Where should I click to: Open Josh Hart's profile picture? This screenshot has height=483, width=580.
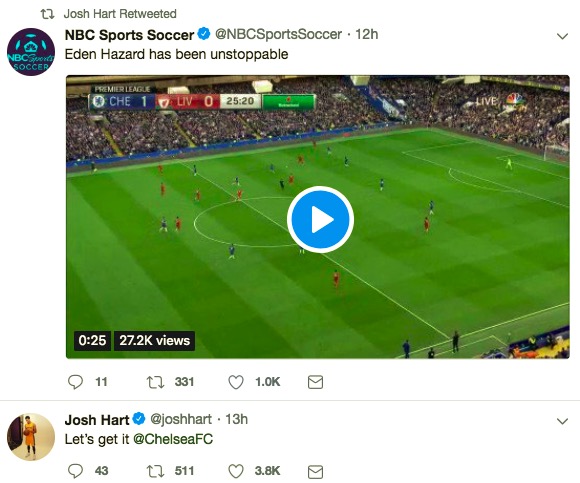point(31,437)
